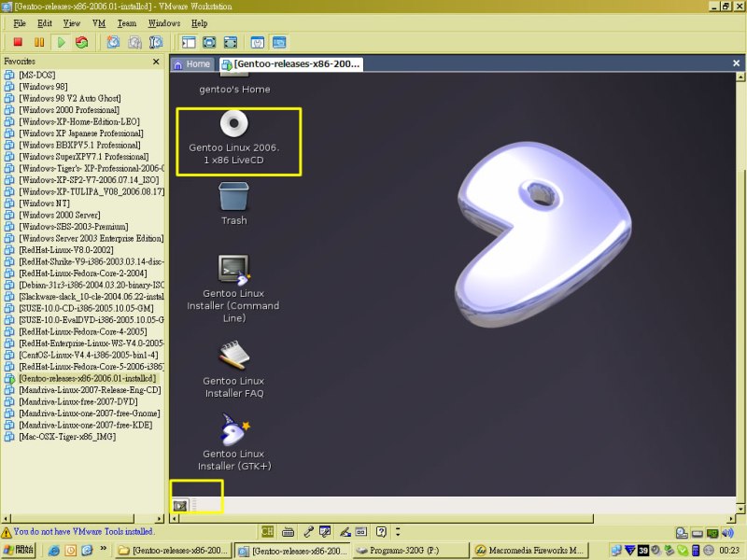
Task: Open the File menu
Action: pyautogui.click(x=20, y=23)
